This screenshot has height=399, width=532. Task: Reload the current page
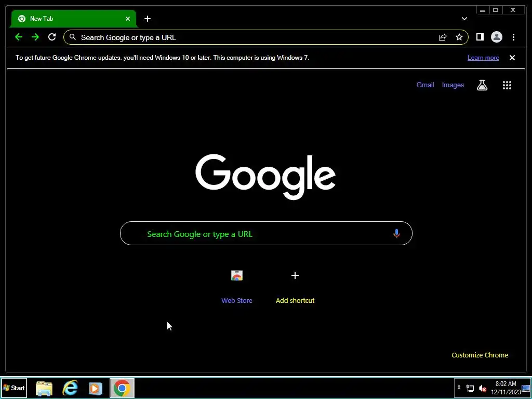click(x=52, y=37)
